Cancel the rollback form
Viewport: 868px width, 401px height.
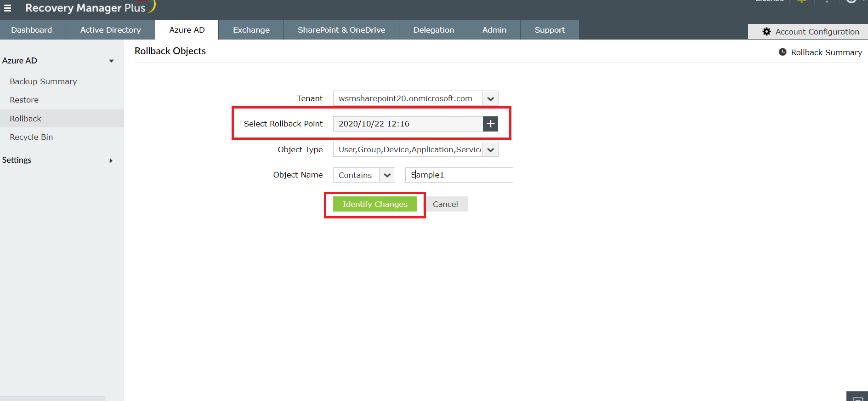(445, 204)
